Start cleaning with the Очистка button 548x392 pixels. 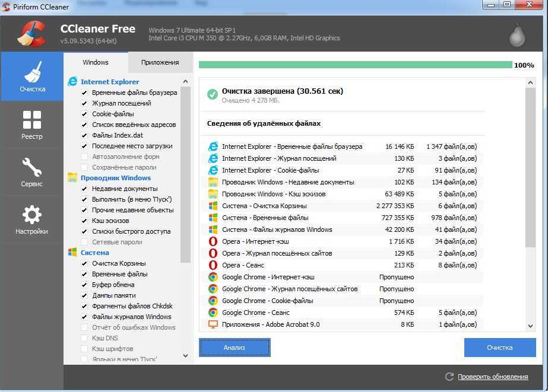coord(500,348)
